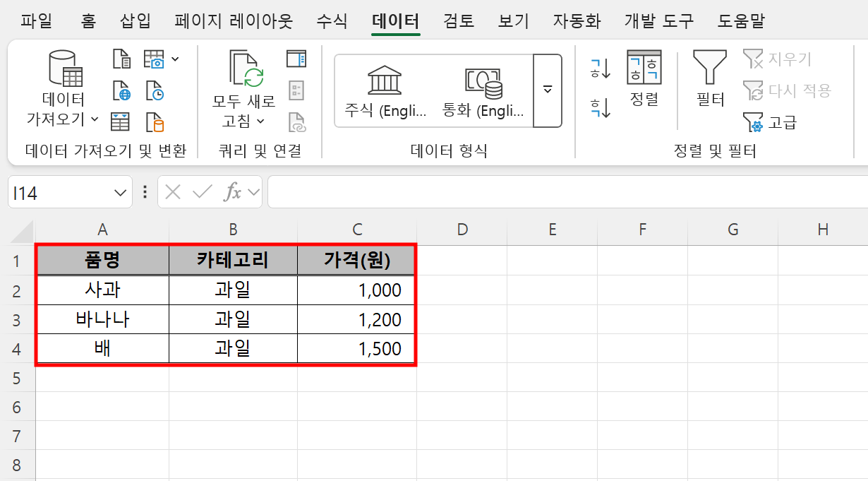Screen dimensions: 868x481
Task: Select row 1 header
Action: 17,261
